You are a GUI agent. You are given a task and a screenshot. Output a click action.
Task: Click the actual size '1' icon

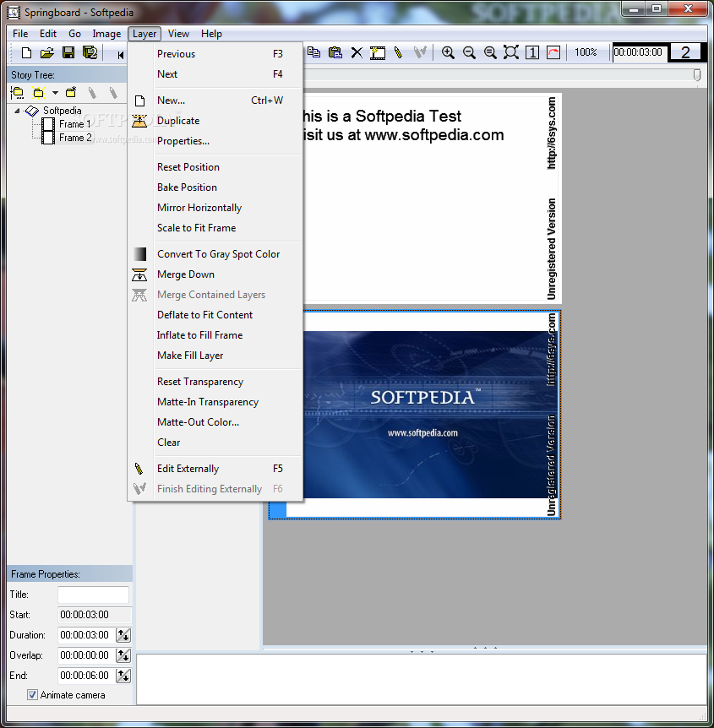coord(532,52)
